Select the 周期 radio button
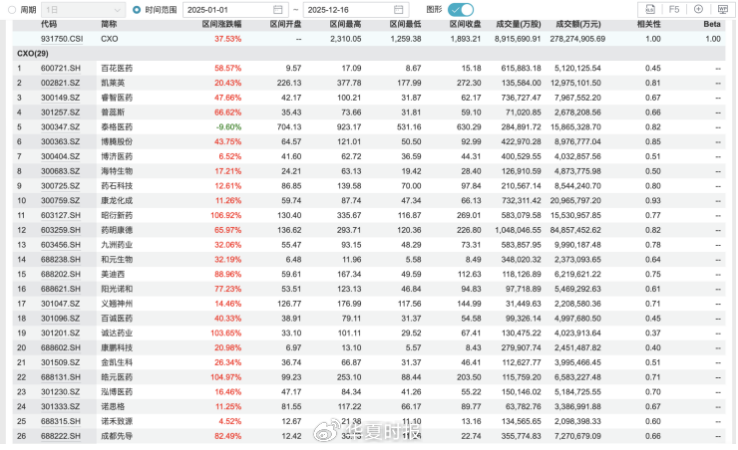Image resolution: width=738 pixels, height=450 pixels. (x=12, y=10)
